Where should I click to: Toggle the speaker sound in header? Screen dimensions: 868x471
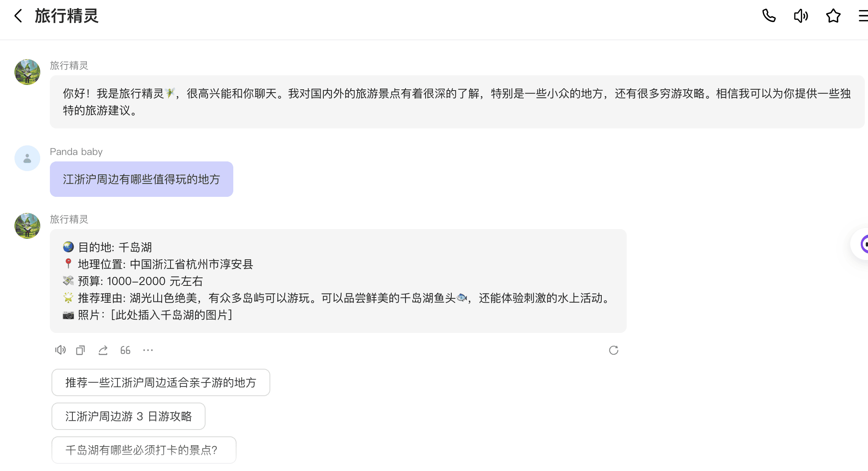(800, 16)
